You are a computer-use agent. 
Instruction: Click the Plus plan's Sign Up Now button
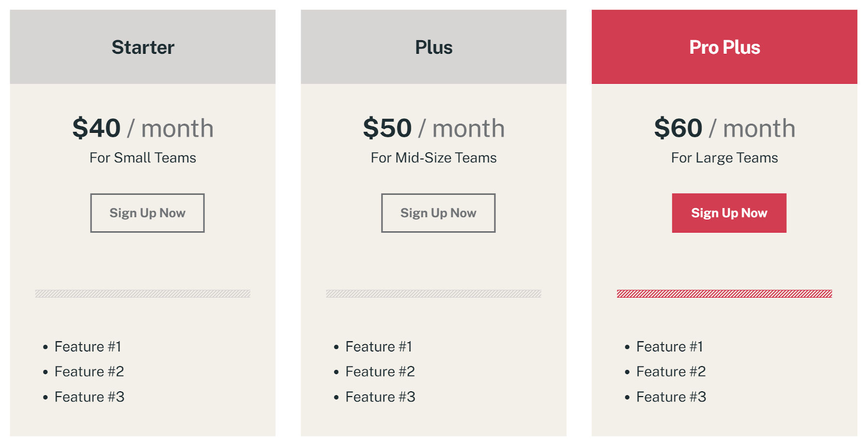[438, 213]
